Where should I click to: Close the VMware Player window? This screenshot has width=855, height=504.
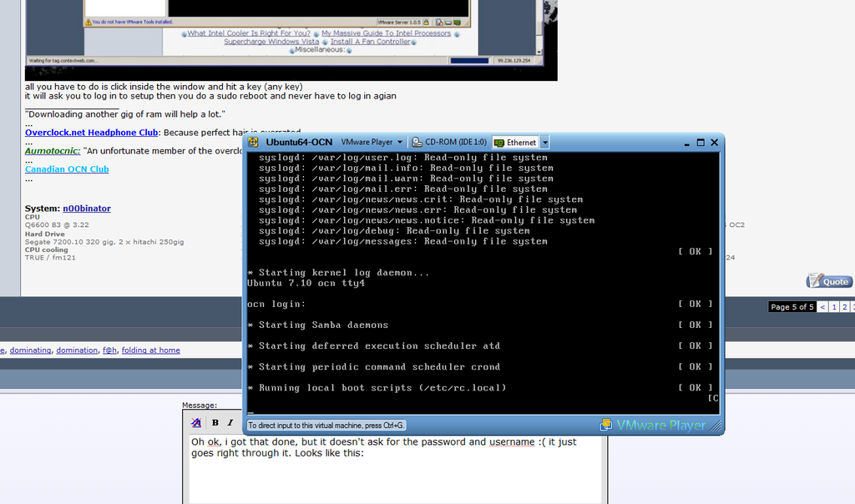pyautogui.click(x=715, y=142)
